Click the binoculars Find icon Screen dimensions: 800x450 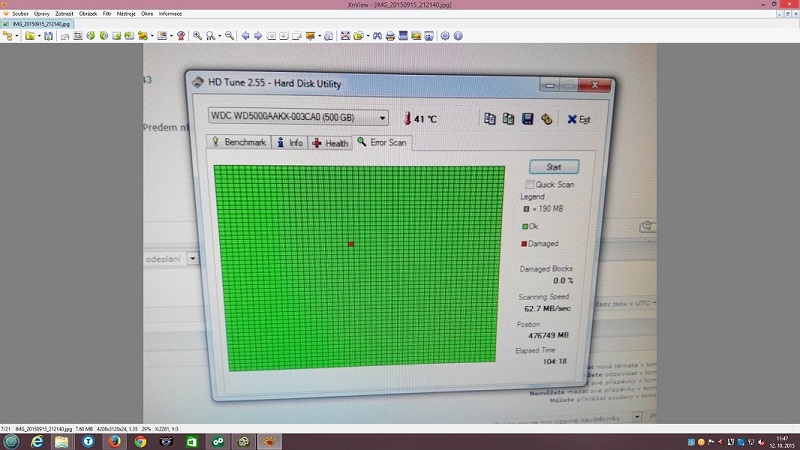pos(377,36)
